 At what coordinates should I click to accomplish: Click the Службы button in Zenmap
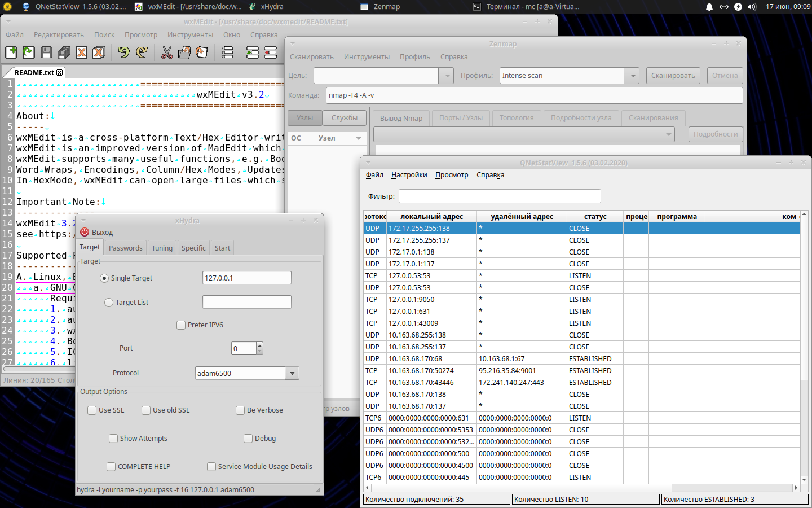coord(345,118)
